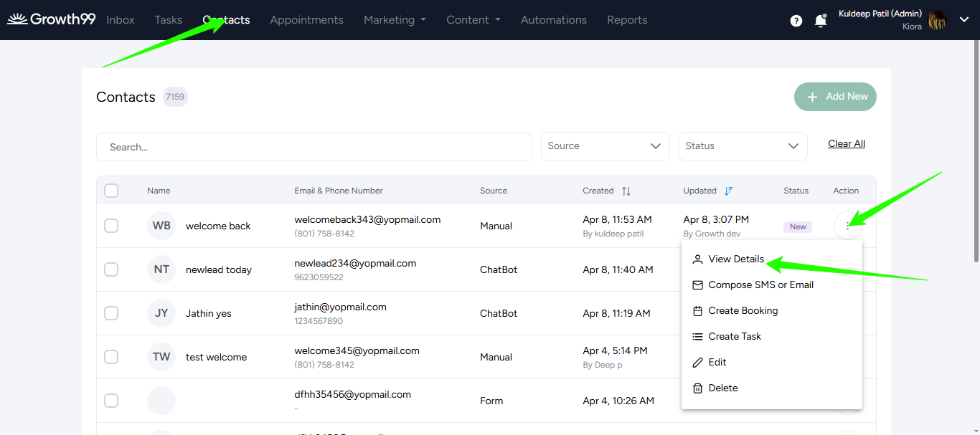This screenshot has height=435, width=980.
Task: Check the box for newlead today contact
Action: pyautogui.click(x=111, y=269)
